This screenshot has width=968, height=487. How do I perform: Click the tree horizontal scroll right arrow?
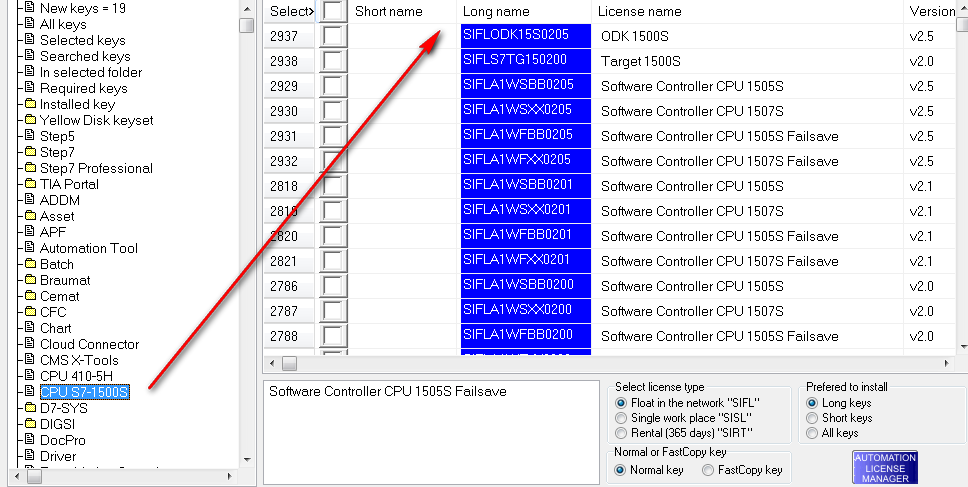point(230,477)
